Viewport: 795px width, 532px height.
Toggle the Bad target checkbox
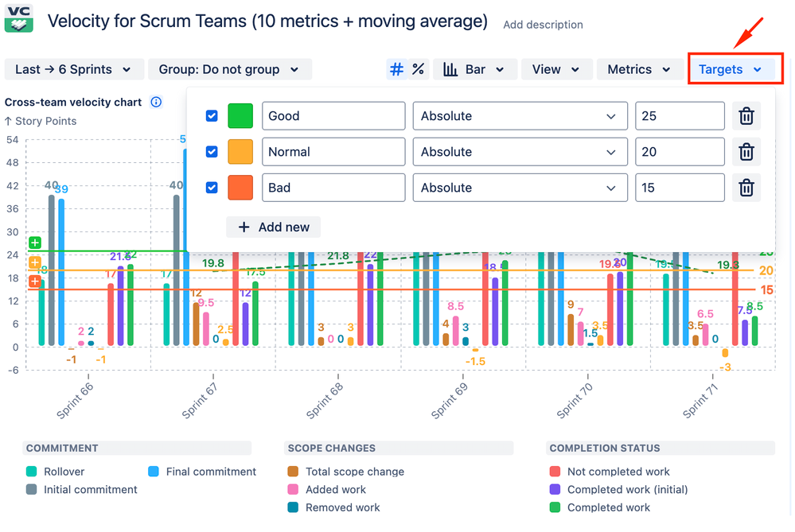[x=211, y=188]
